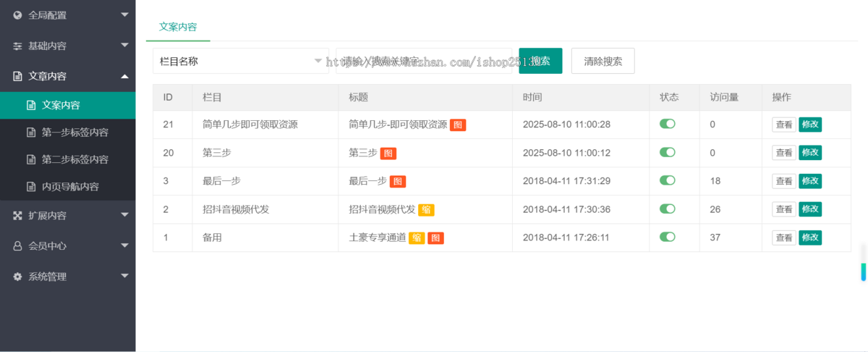
Task: Open 第一步标签内容 in the sidebar
Action: pos(67,133)
